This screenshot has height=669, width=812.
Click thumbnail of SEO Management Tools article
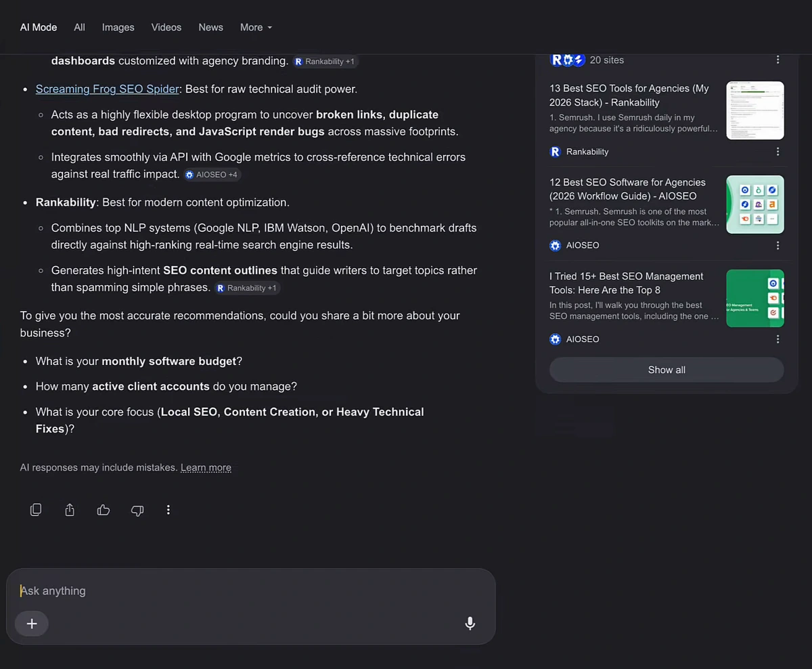(755, 298)
